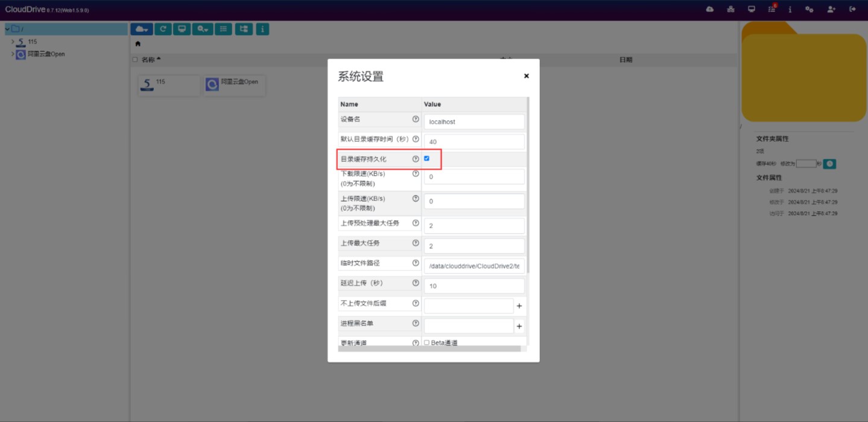Uncheck the 目录缓存持久化 checkbox

coord(426,159)
